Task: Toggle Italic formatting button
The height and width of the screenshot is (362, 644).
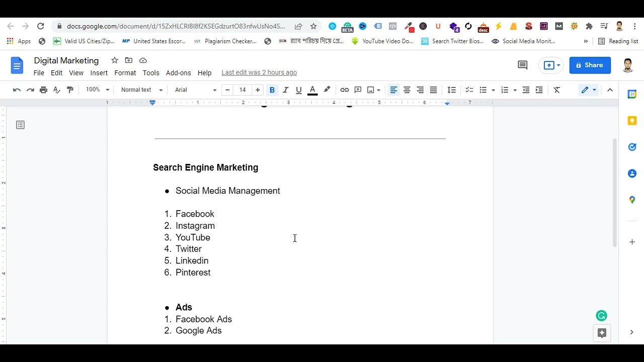Action: coord(285,90)
